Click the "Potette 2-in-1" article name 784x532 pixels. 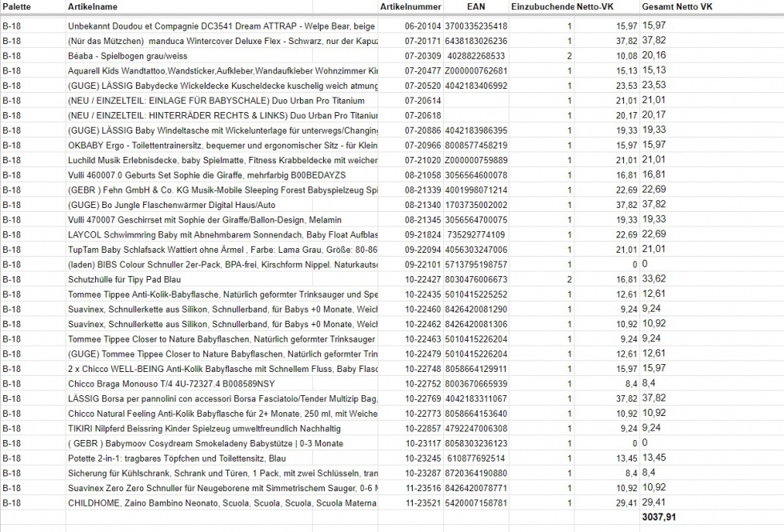[x=177, y=458]
